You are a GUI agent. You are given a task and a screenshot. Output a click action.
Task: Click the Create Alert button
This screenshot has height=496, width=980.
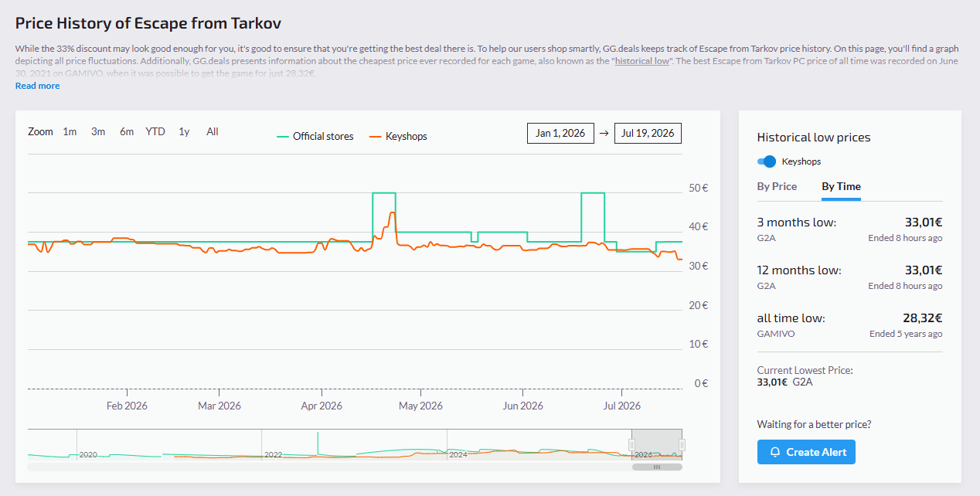pyautogui.click(x=806, y=452)
